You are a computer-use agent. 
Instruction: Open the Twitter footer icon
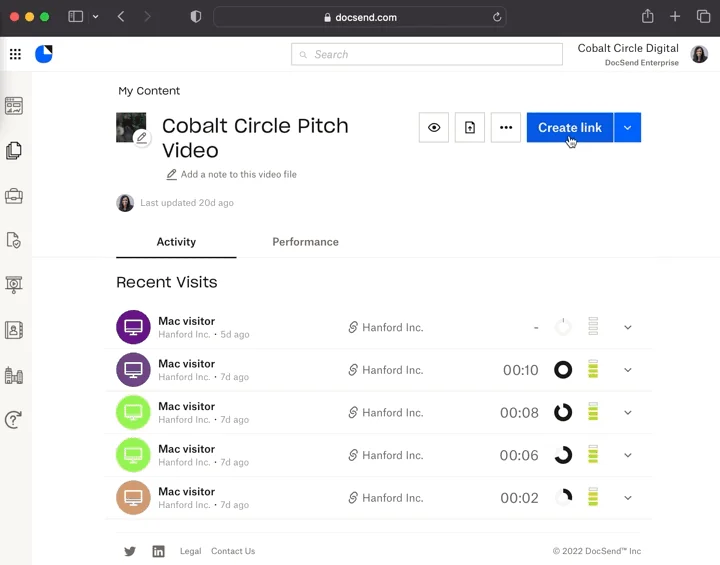(x=130, y=551)
